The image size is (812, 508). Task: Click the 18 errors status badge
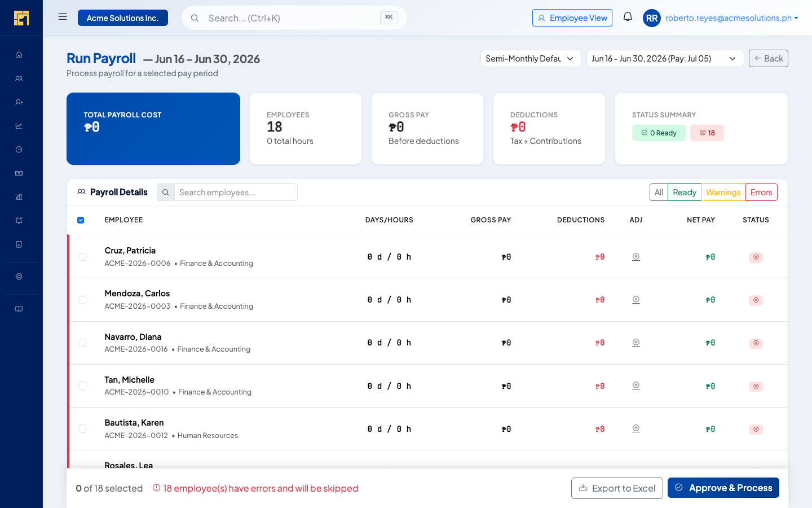click(x=707, y=133)
